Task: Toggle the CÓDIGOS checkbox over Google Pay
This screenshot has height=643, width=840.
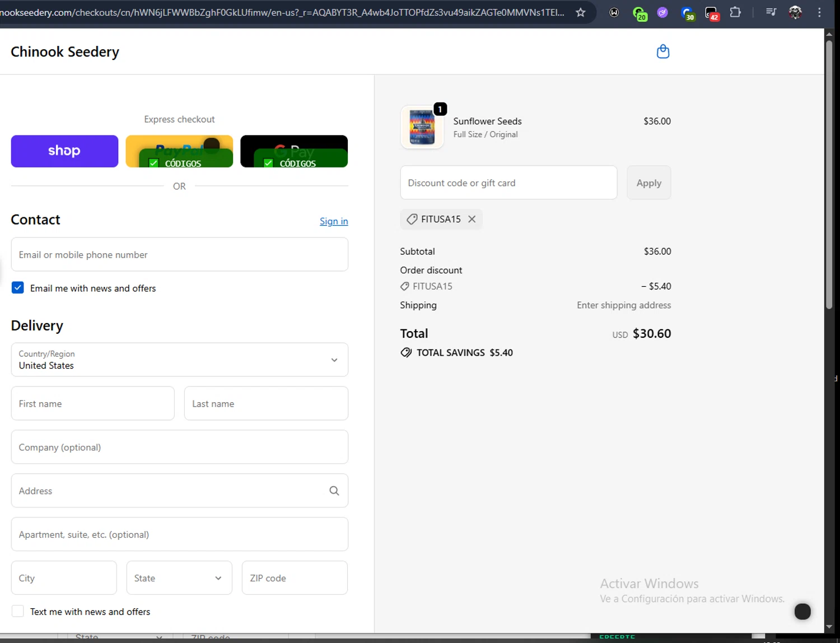Action: tap(268, 163)
